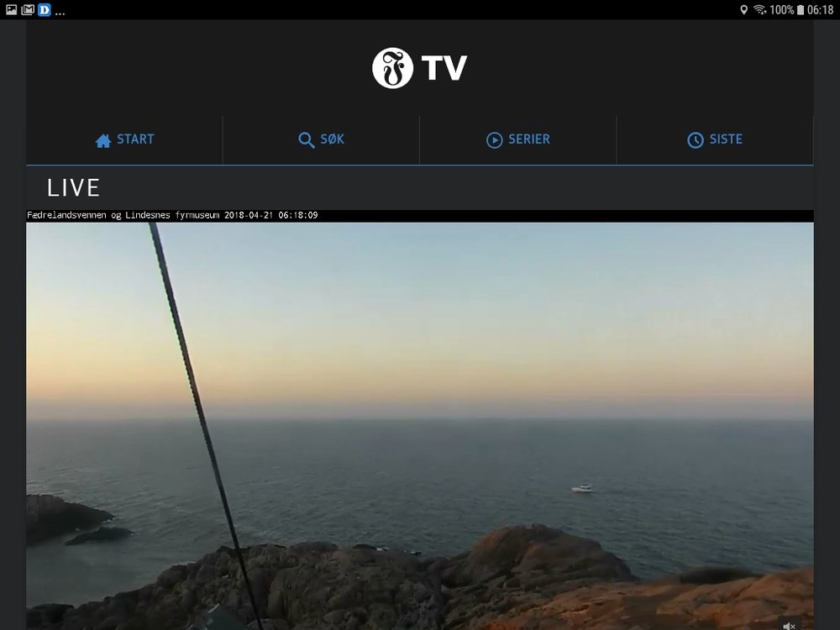Click the LIVE heading
840x630 pixels.
click(73, 188)
